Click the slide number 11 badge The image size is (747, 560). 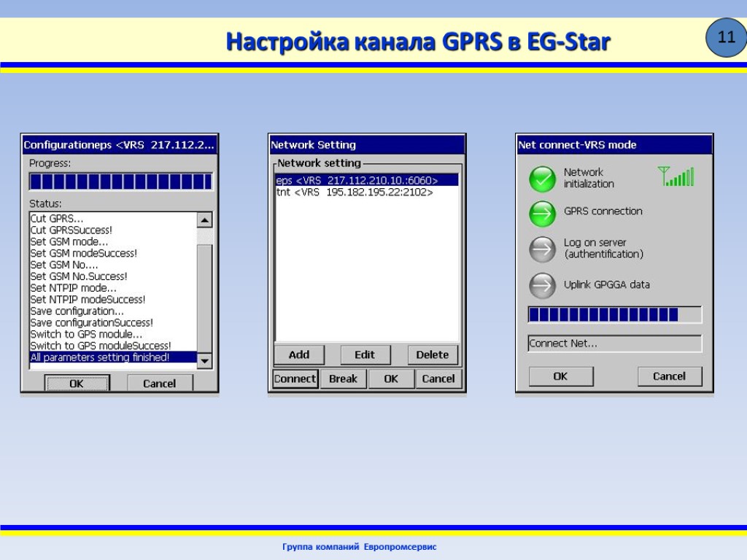point(726,37)
